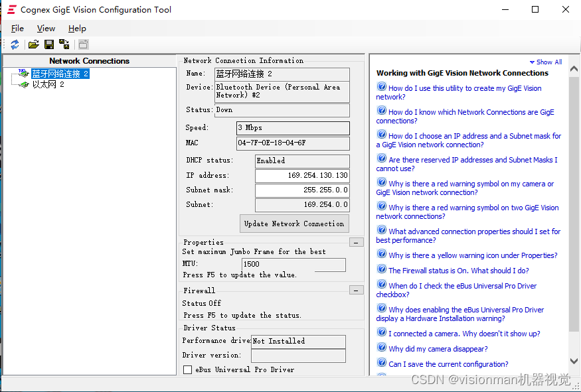Click the Subnet mask field 255.255.0.0
Image resolution: width=581 pixels, height=392 pixels.
[x=302, y=190]
